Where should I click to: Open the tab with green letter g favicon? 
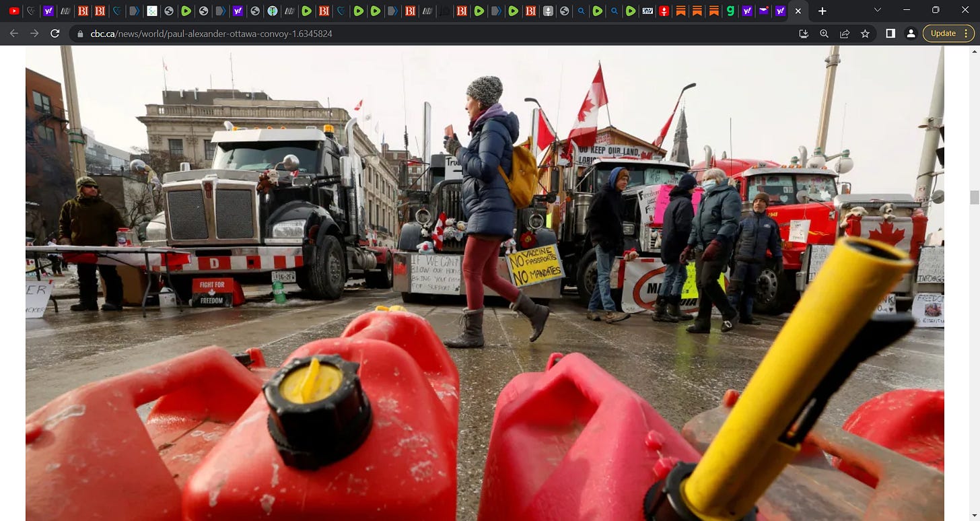(730, 11)
